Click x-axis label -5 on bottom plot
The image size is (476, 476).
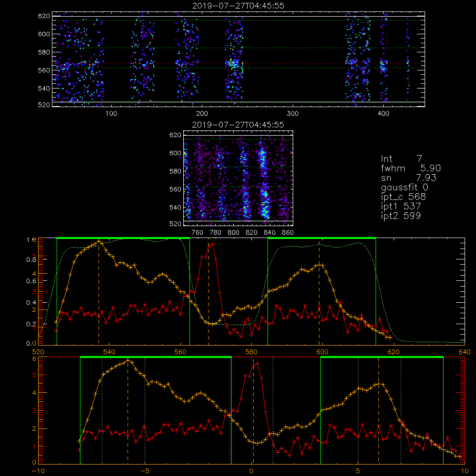[145, 471]
